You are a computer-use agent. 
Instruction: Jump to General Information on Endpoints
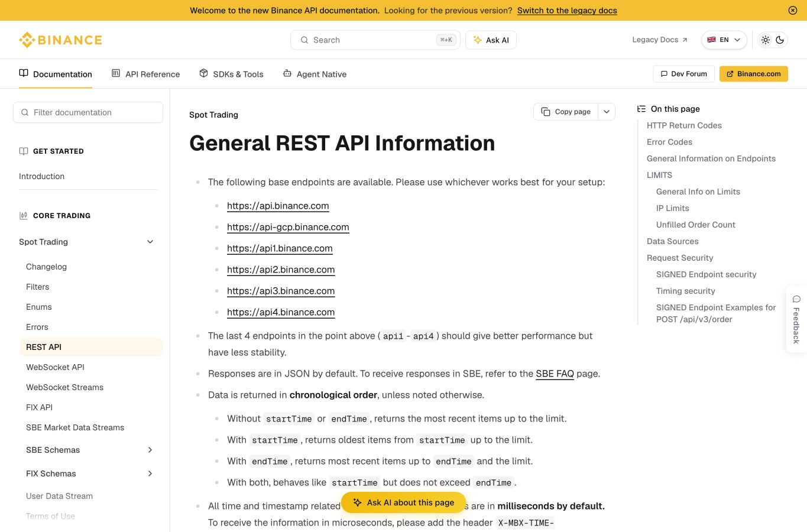coord(711,158)
